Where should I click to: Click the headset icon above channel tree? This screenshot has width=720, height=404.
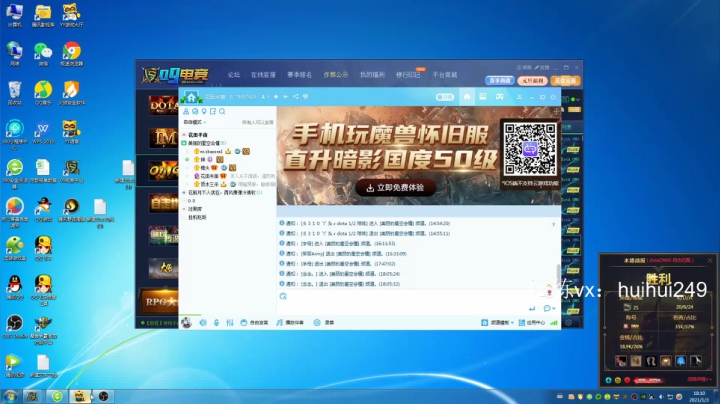[195, 112]
